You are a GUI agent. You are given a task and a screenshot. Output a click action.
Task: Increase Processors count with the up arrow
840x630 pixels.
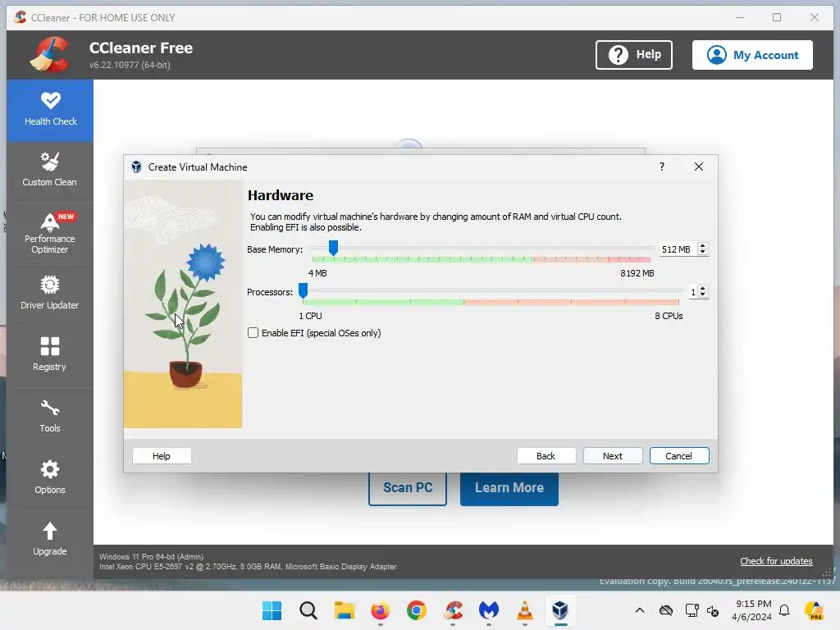[703, 289]
